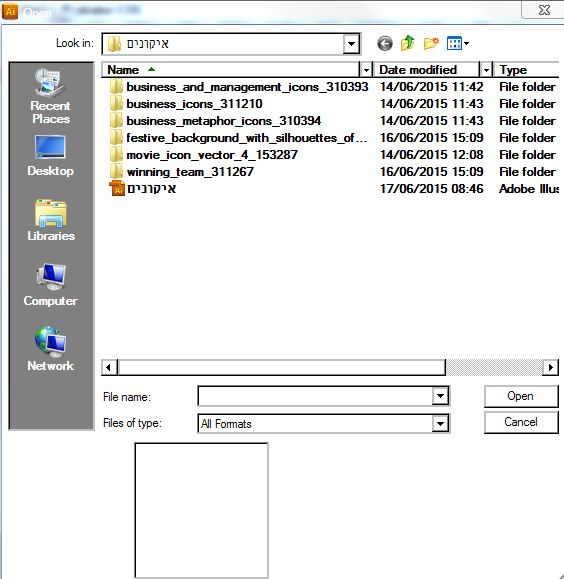Screen dimensions: 564x579
Task: Expand the Look in folder dropdown
Action: tap(351, 44)
